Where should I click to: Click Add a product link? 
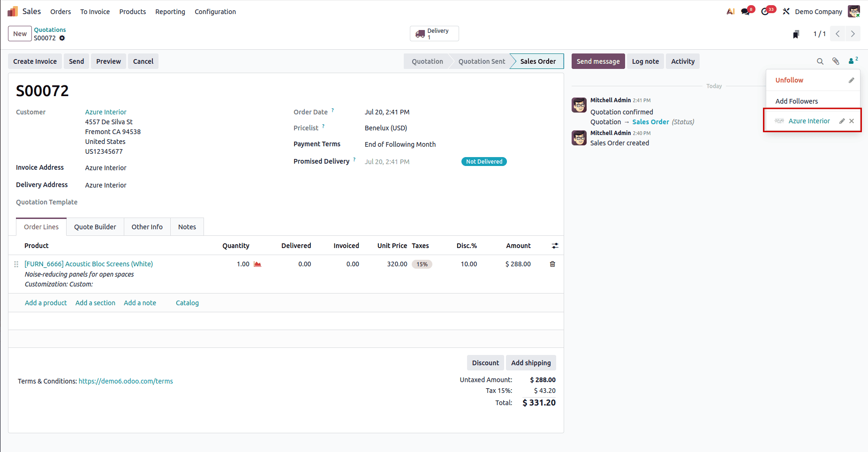point(46,303)
